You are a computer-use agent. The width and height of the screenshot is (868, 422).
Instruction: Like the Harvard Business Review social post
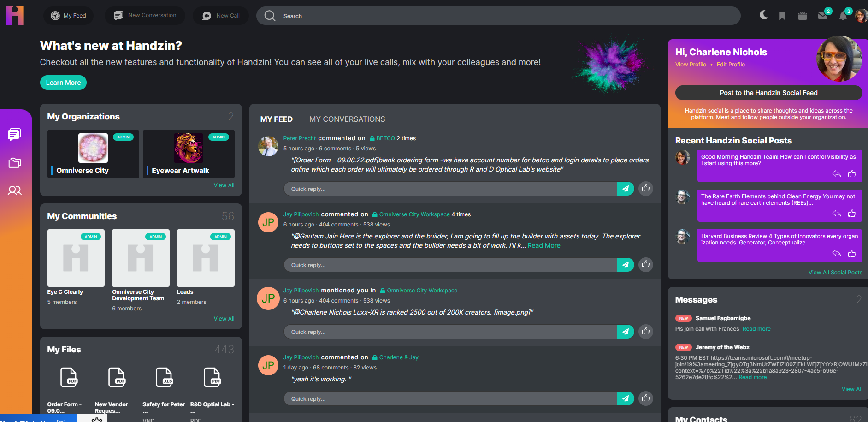click(852, 253)
